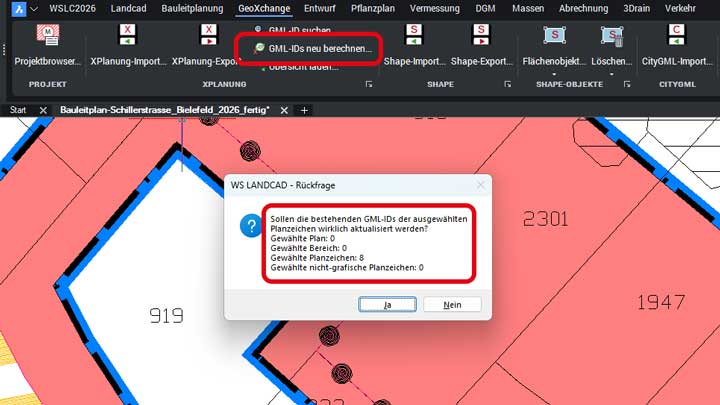This screenshot has height=405, width=720.
Task: Click the question mark icon in dialog
Action: point(251,225)
